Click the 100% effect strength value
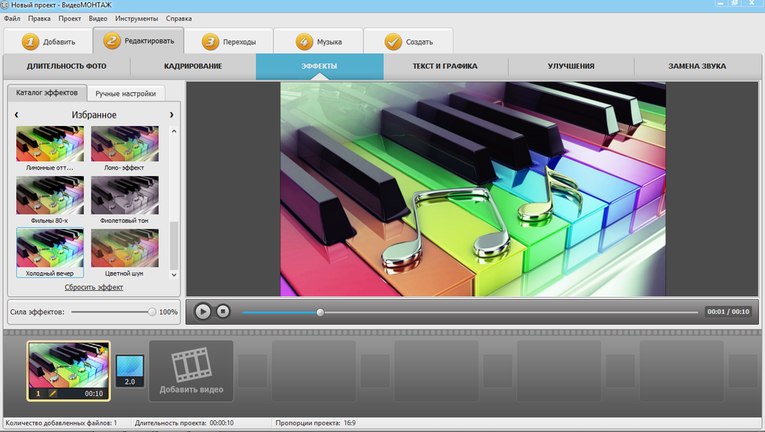This screenshot has width=765, height=432. point(168,312)
